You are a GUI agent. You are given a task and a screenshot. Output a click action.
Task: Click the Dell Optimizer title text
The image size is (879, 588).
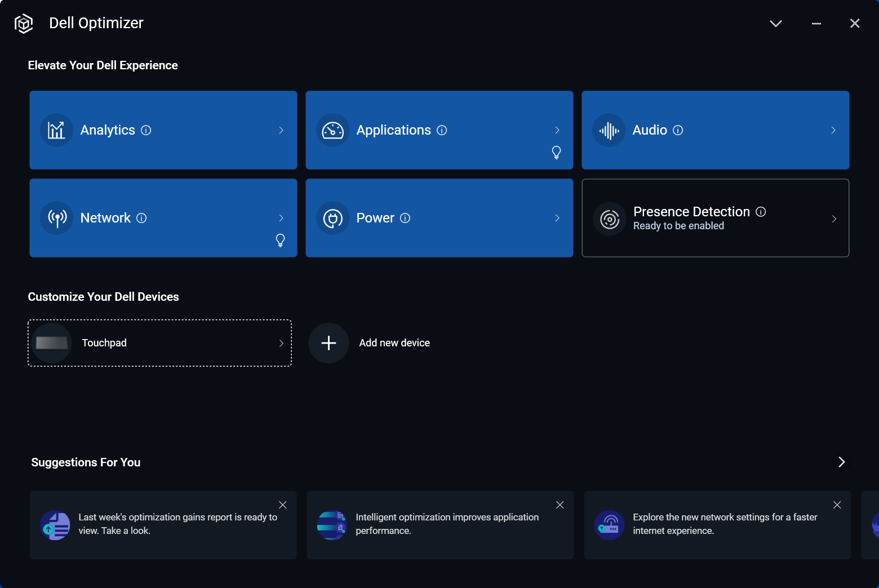point(96,23)
